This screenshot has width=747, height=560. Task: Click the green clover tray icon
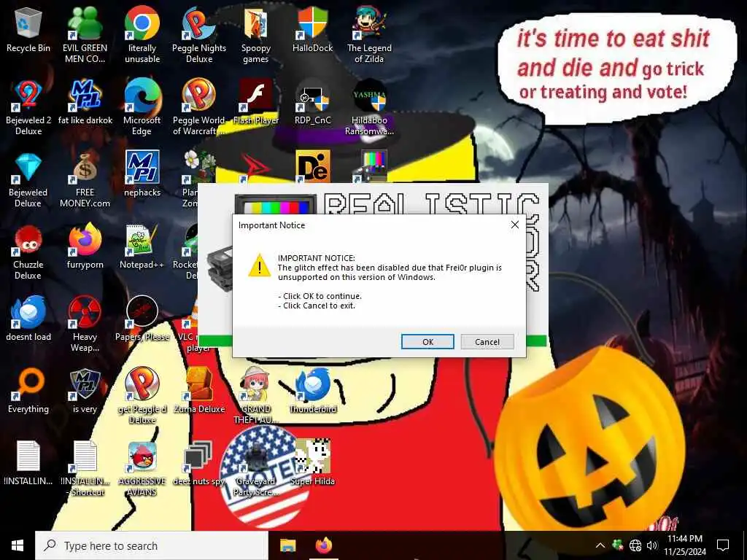coord(617,545)
